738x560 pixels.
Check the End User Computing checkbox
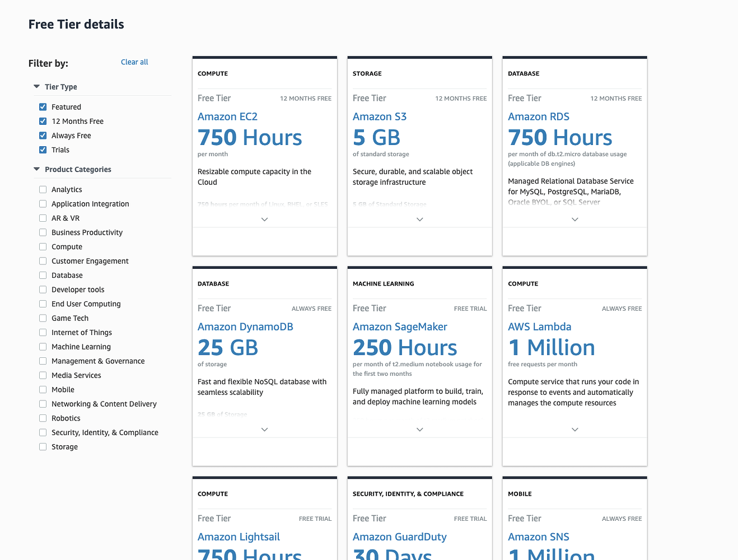tap(43, 304)
